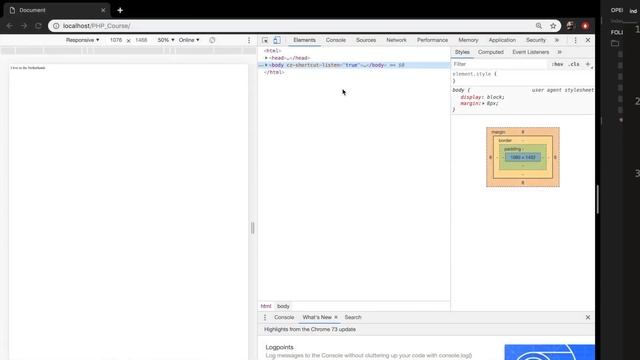Click the Logpoints heading
This screenshot has height=360, width=640.
click(280, 347)
